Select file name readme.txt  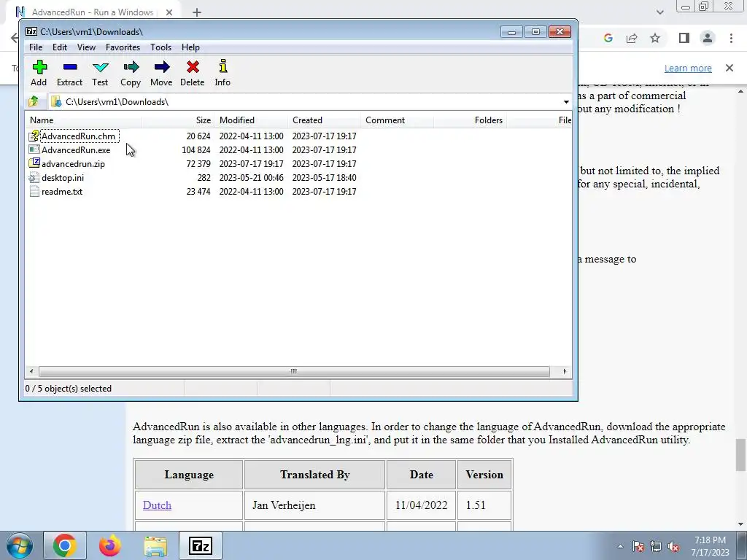(62, 192)
